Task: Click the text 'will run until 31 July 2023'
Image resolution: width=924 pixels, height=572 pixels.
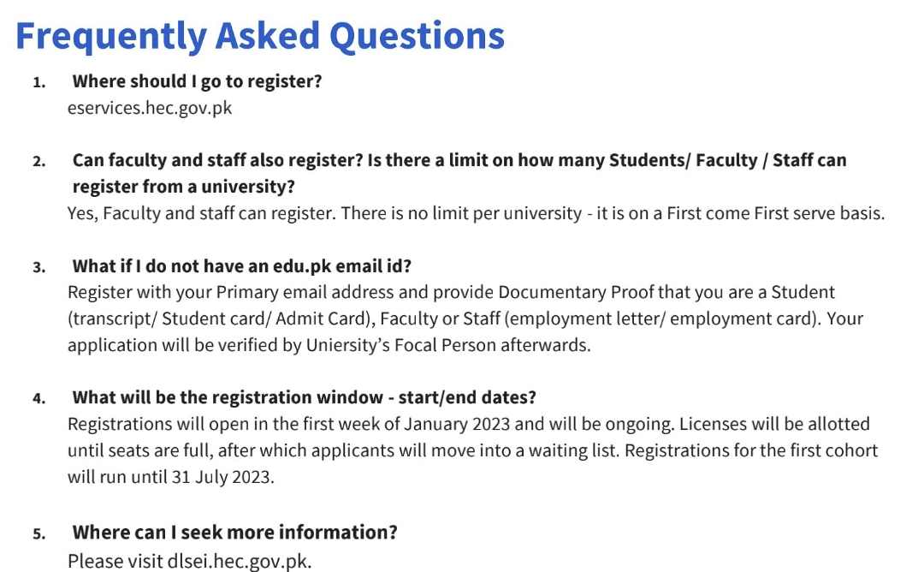Action: pos(171,476)
